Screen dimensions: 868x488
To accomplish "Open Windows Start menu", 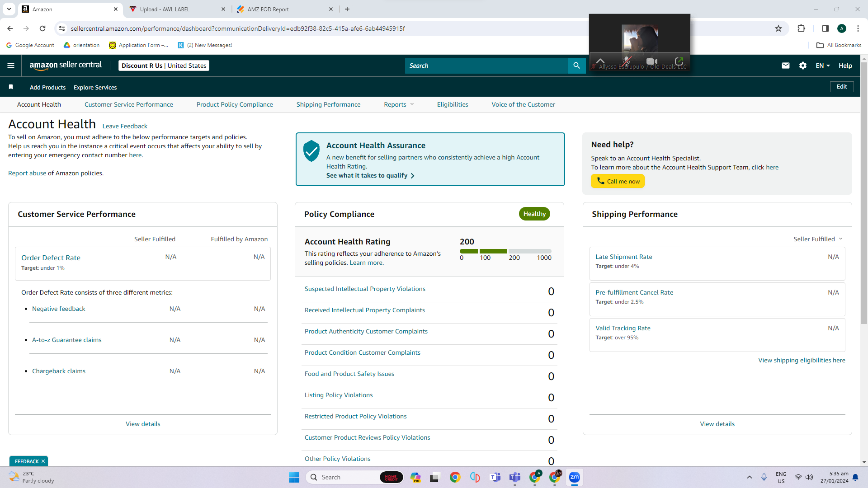I will (294, 477).
